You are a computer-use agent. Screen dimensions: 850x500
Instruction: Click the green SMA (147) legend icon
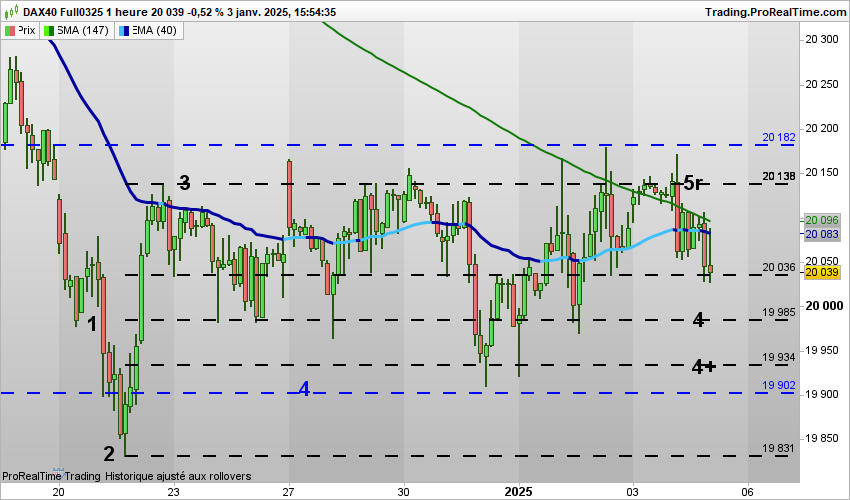pyautogui.click(x=49, y=31)
